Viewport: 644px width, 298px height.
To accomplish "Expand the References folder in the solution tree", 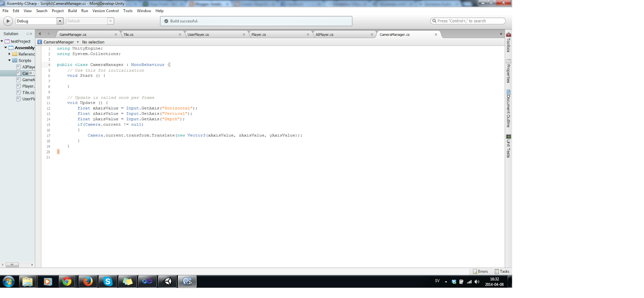I will coord(9,54).
